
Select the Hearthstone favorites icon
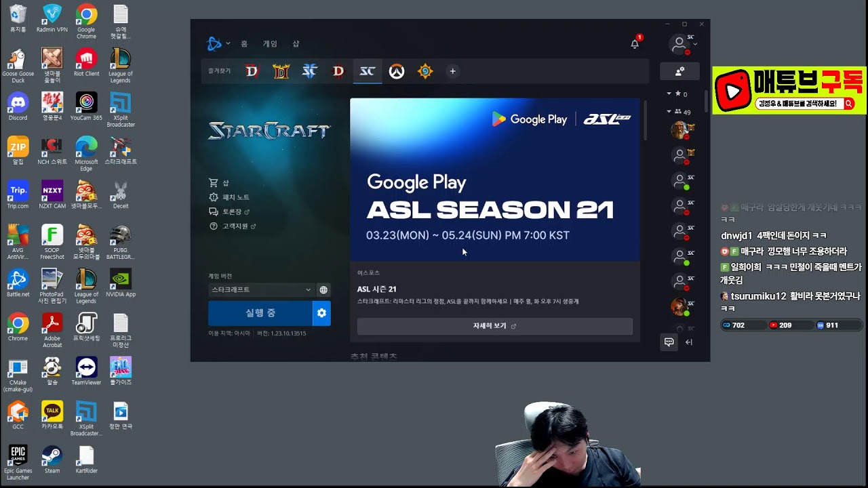pos(425,71)
